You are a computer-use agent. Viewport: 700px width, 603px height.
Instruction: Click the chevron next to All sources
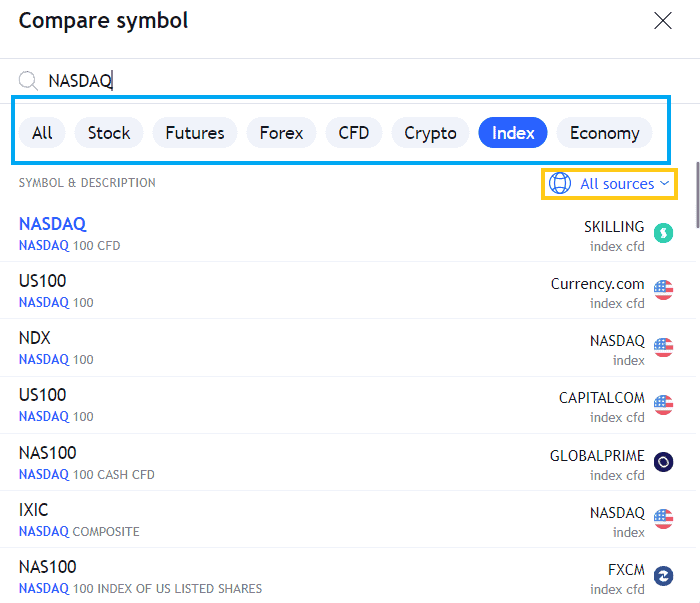[664, 183]
